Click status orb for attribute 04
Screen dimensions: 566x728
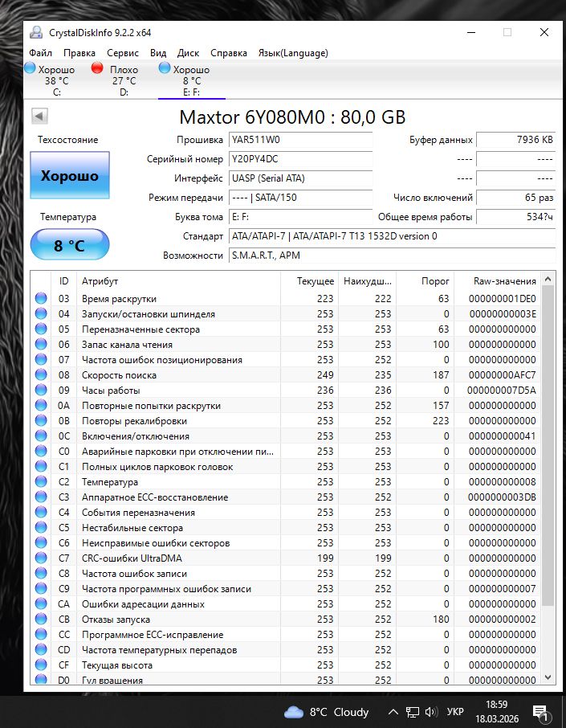tap(41, 314)
